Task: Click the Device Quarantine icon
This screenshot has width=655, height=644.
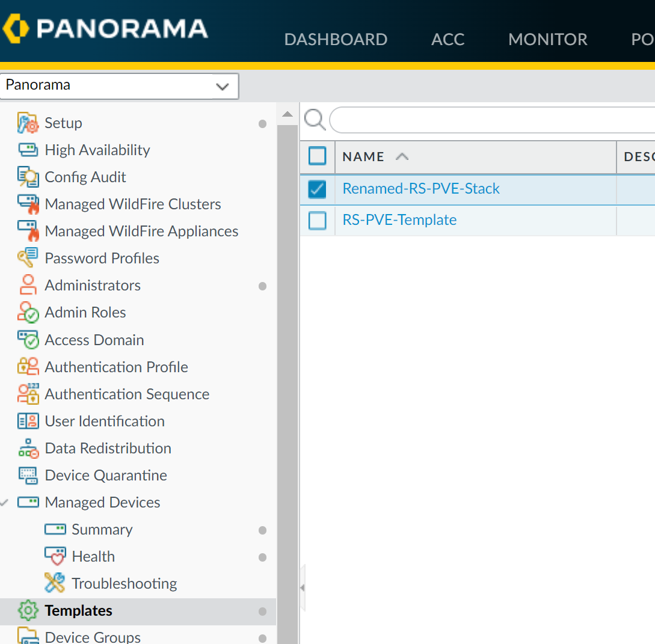Action: pos(28,475)
